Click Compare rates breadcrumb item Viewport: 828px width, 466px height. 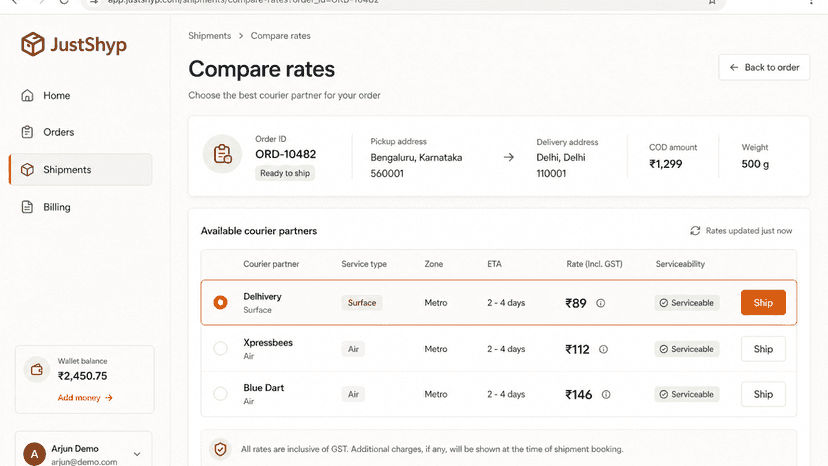280,36
